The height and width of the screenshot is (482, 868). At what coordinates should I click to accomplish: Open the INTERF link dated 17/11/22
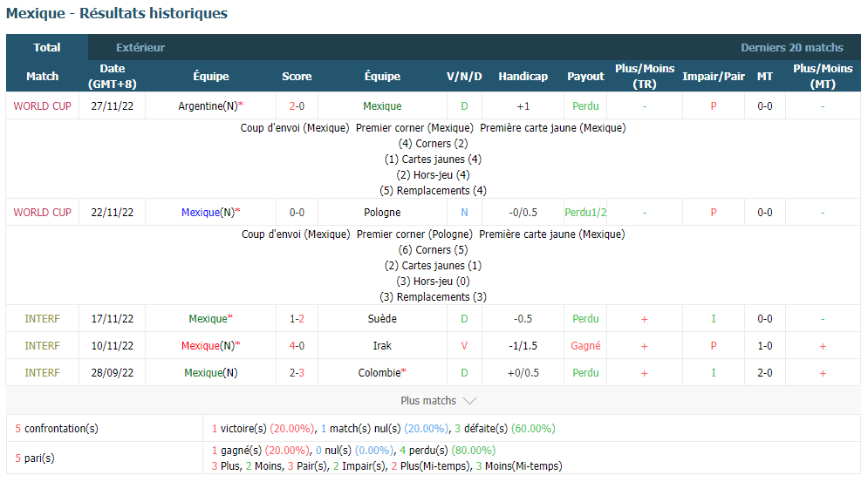[43, 319]
